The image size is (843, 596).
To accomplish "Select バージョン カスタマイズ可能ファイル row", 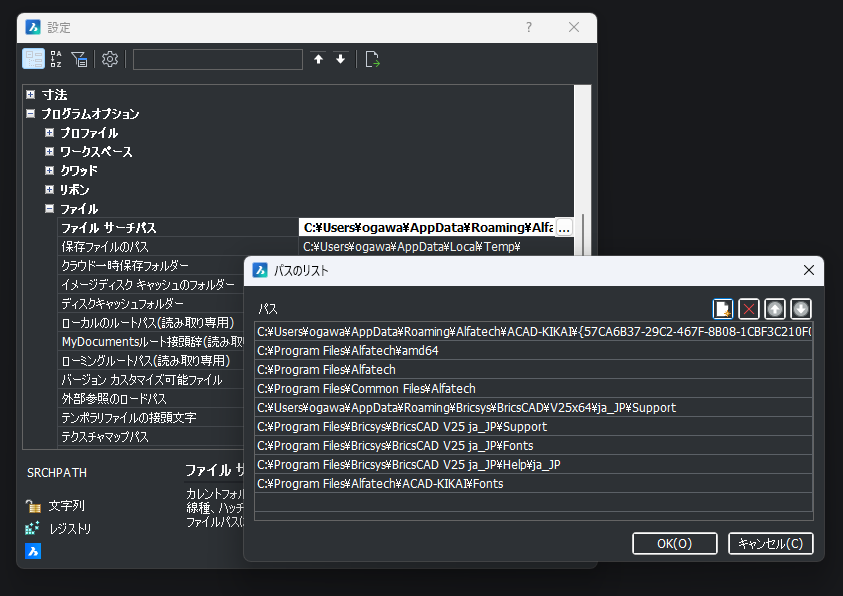I will (x=151, y=380).
